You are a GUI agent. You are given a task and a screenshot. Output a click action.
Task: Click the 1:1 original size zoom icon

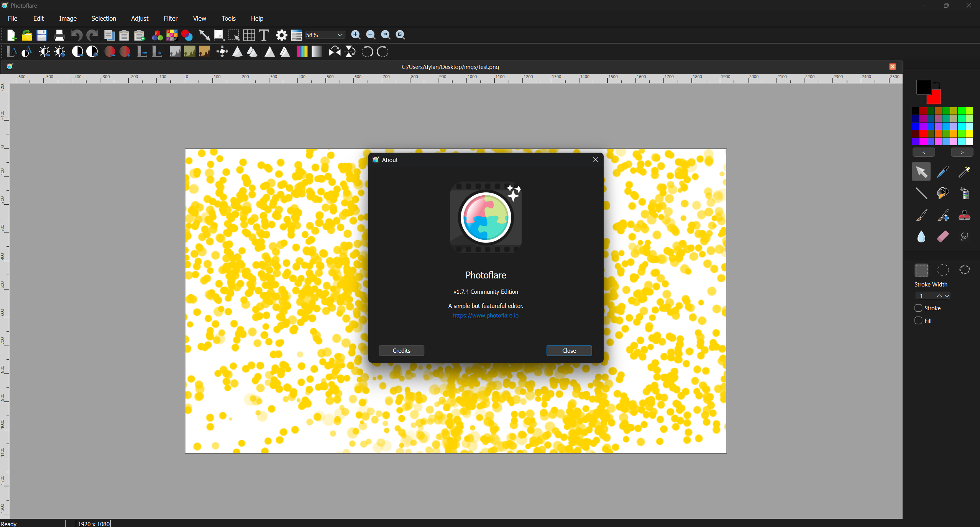pyautogui.click(x=386, y=35)
